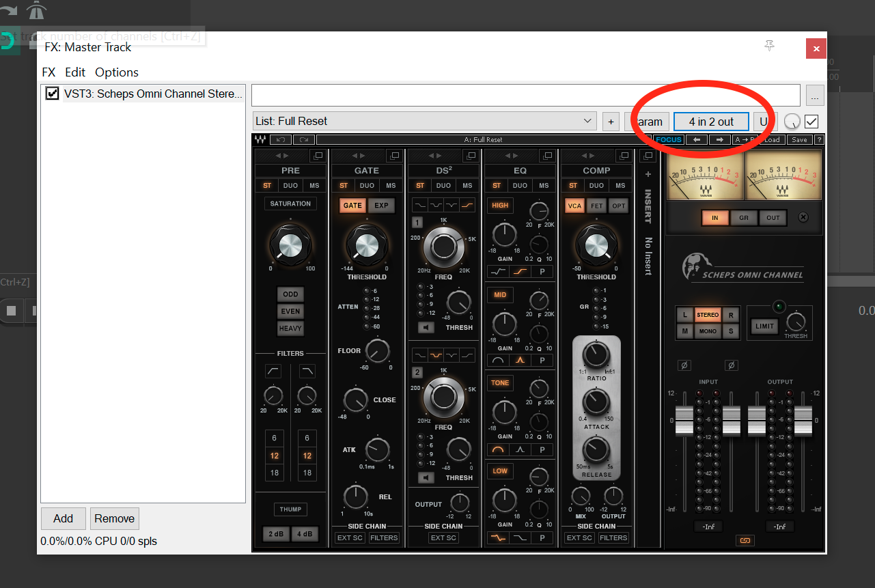Invert phase on the right input channel
875x588 pixels.
(732, 366)
